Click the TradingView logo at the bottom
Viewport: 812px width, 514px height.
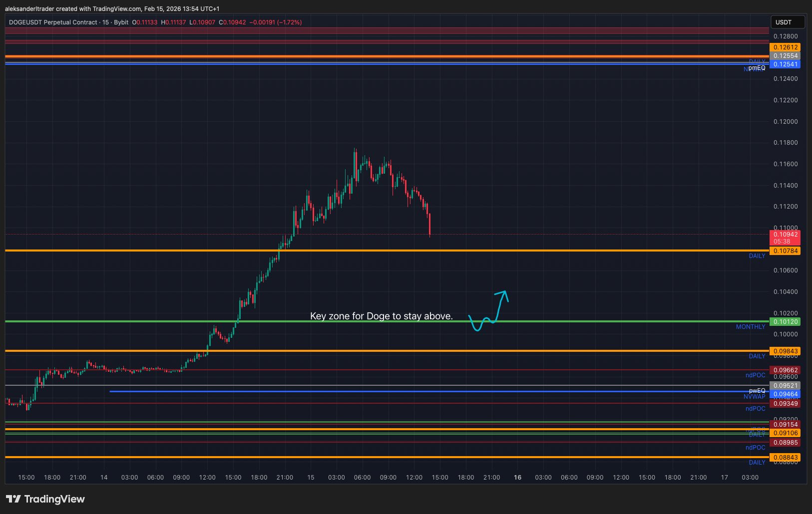coord(45,499)
